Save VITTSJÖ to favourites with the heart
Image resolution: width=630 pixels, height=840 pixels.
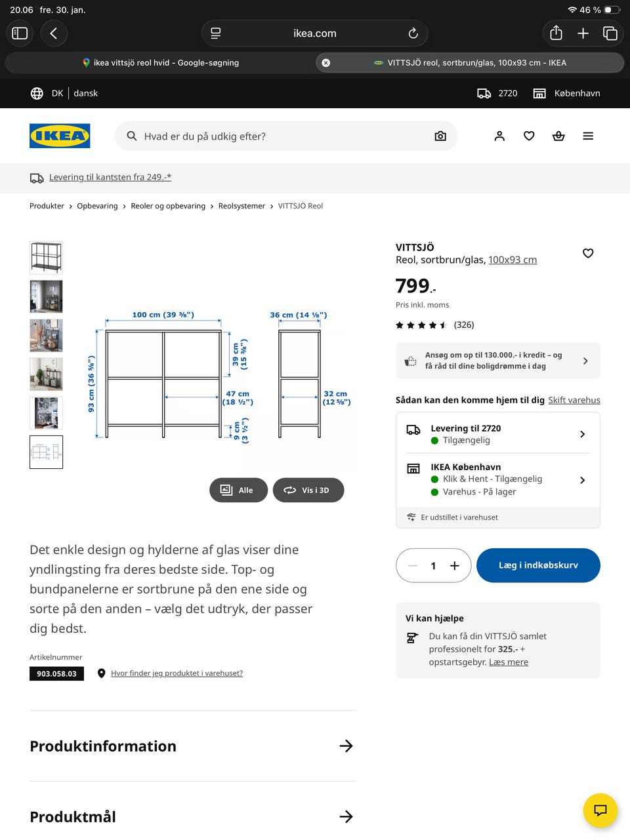coord(588,253)
